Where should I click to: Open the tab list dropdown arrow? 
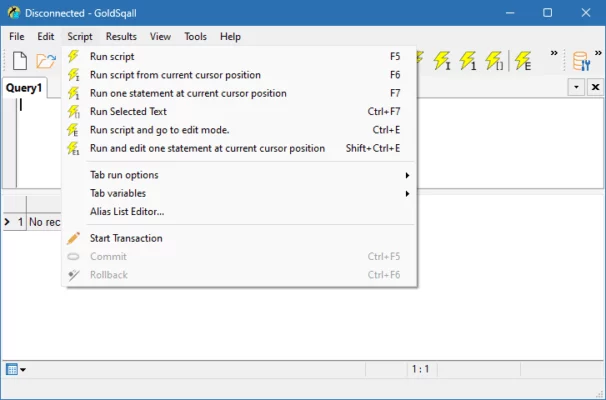click(576, 87)
